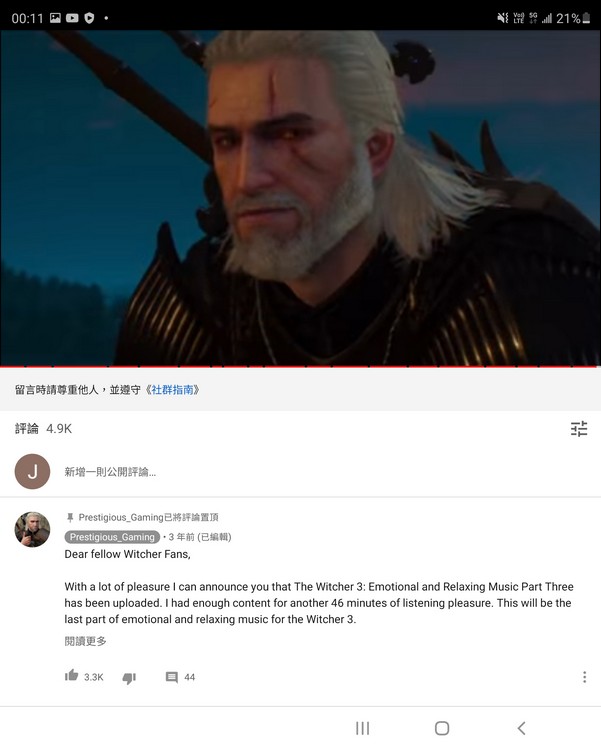Seek using the red video progress bar

[x=300, y=366]
